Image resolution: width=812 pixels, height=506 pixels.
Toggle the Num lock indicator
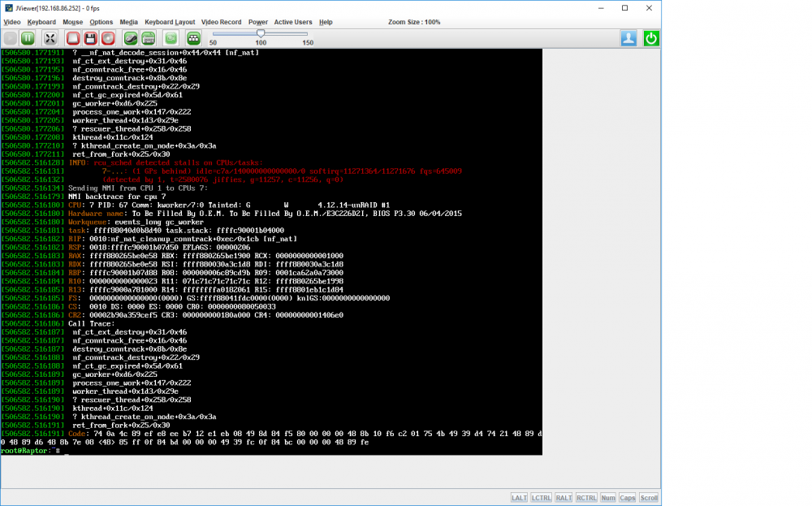point(608,498)
